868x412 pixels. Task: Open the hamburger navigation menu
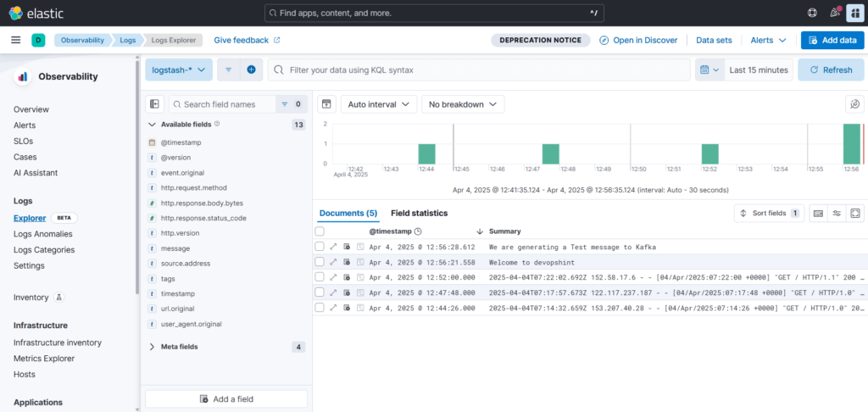pos(16,40)
